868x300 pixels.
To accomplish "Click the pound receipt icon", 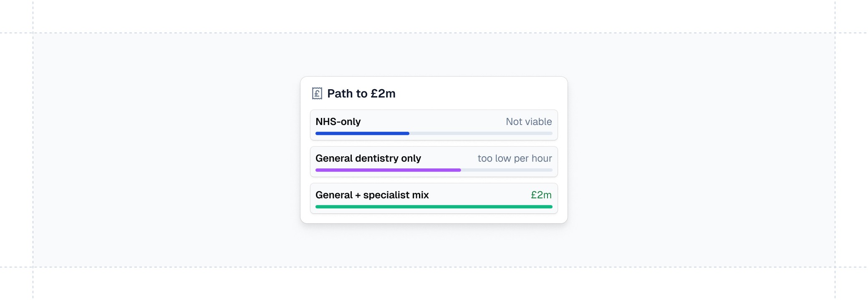I will pos(317,93).
